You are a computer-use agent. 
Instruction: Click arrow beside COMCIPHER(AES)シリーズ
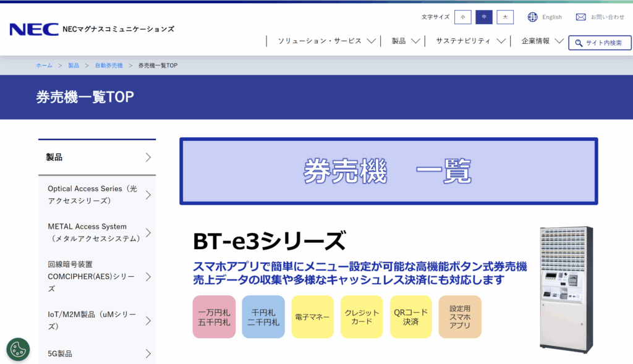tap(148, 277)
